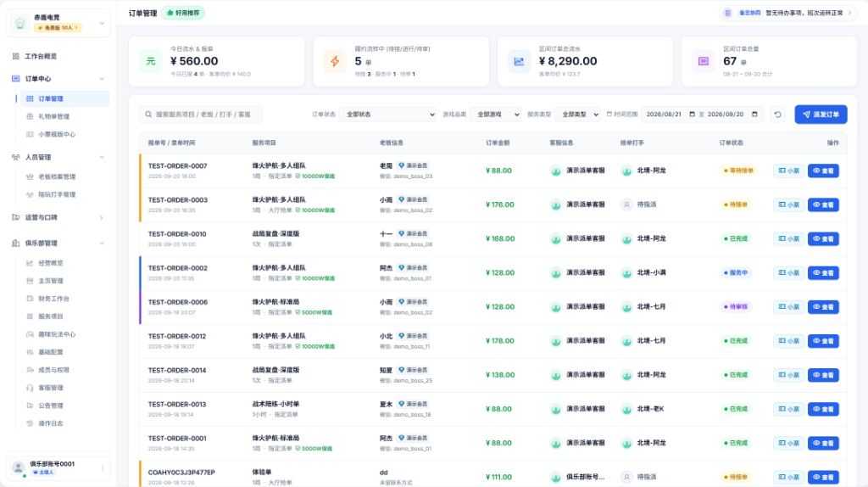Click the lightning bolt icon on 履约流转中 card
The width and height of the screenshot is (868, 487).
335,61
